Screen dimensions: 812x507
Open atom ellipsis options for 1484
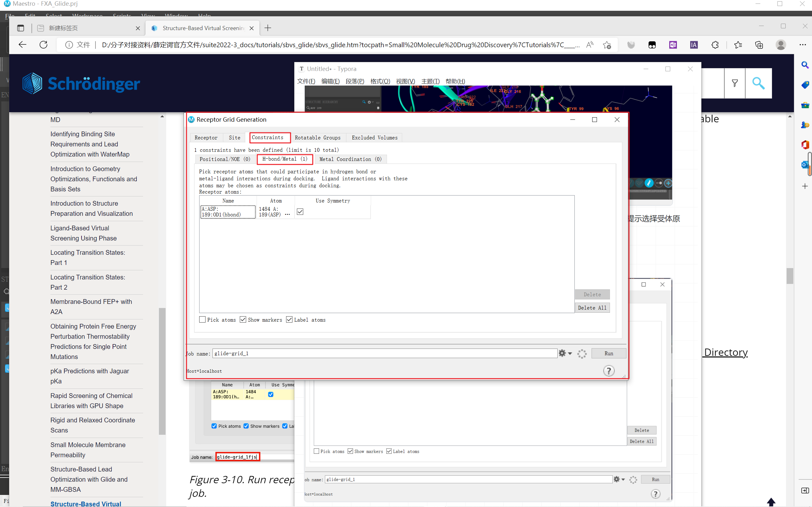pos(287,215)
